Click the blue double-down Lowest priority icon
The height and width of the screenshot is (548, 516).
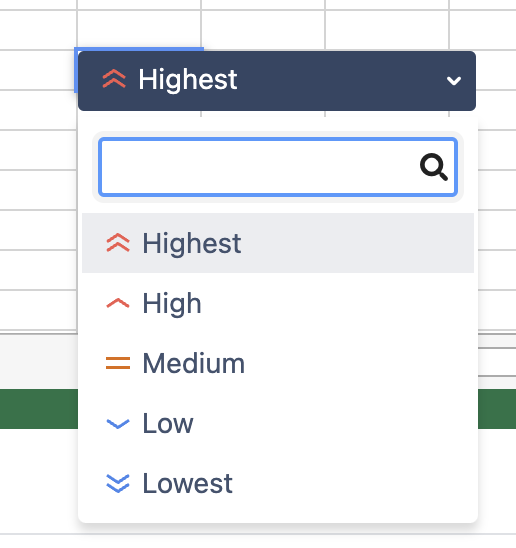tap(118, 483)
